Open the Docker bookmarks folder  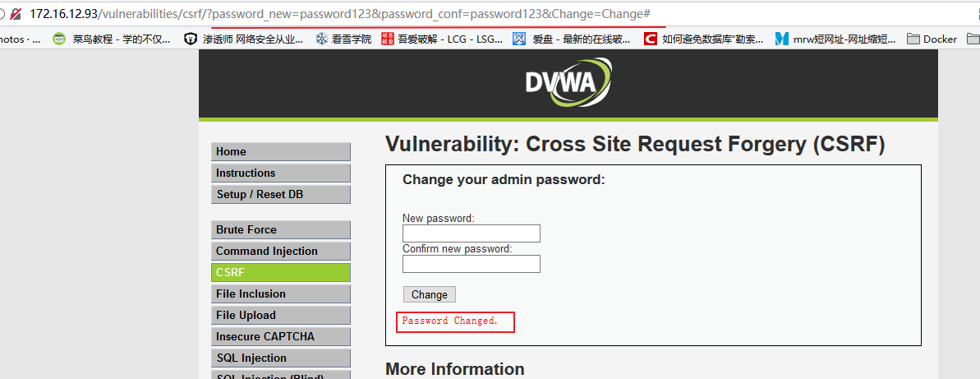[x=932, y=39]
